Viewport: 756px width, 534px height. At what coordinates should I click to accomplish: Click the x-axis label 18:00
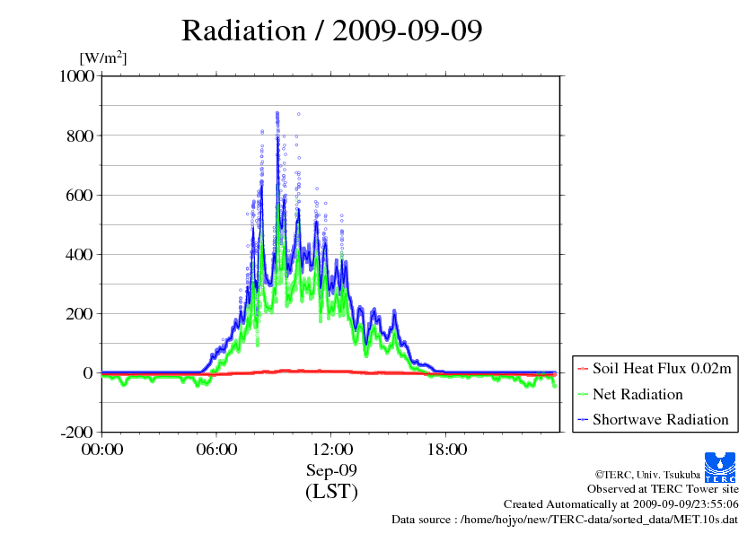(x=446, y=450)
